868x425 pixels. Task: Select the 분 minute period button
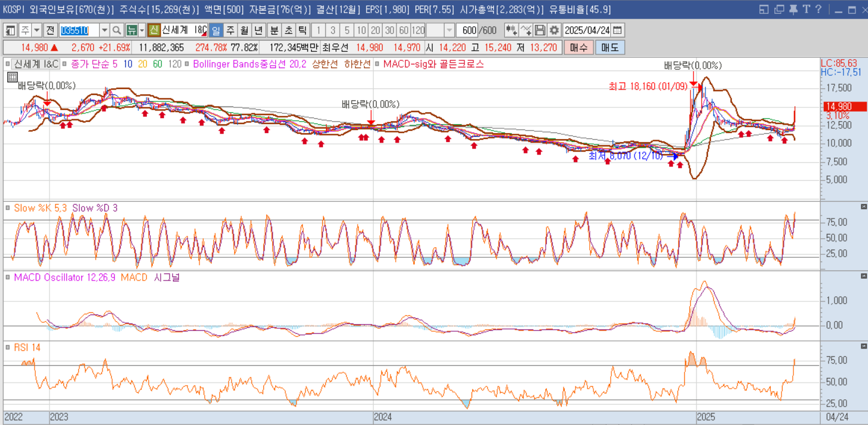click(274, 30)
